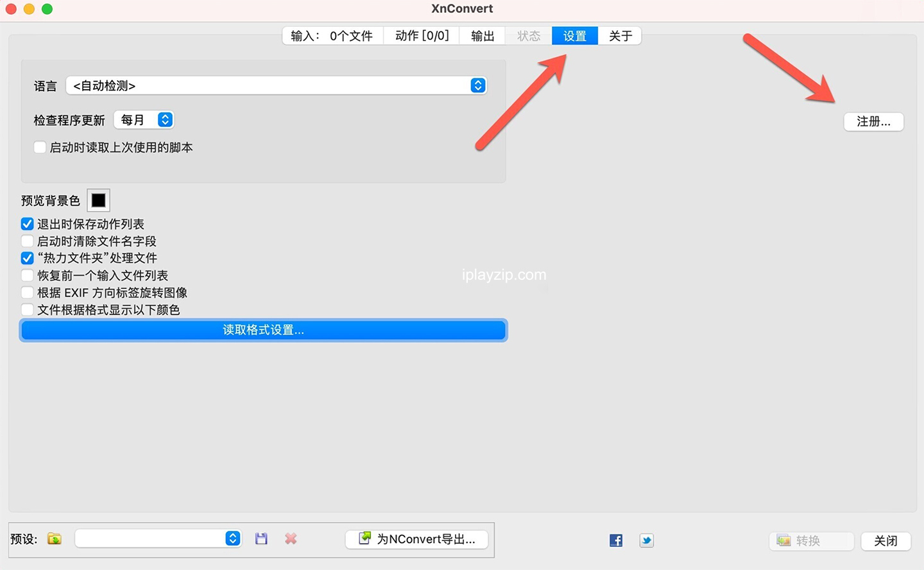Image resolution: width=924 pixels, height=570 pixels.
Task: Save preset using the floppy disk icon
Action: tap(261, 539)
